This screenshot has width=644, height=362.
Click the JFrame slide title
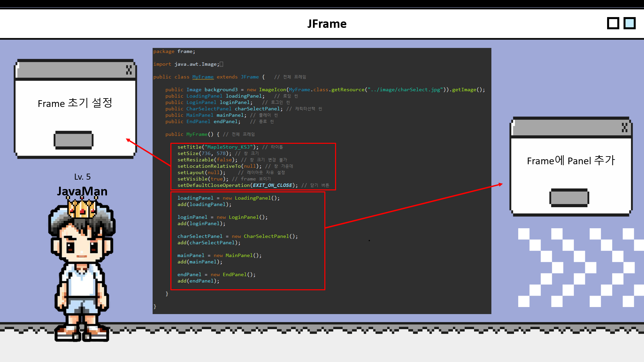click(327, 24)
